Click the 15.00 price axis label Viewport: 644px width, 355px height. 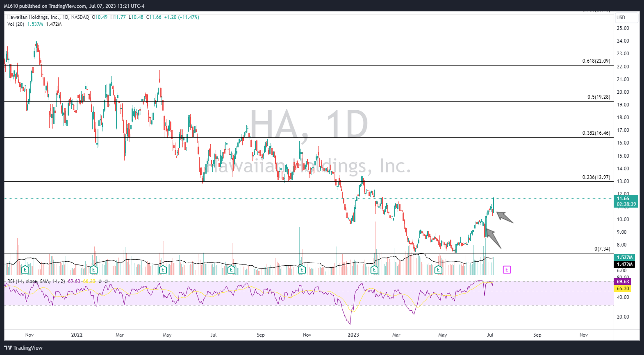point(623,156)
